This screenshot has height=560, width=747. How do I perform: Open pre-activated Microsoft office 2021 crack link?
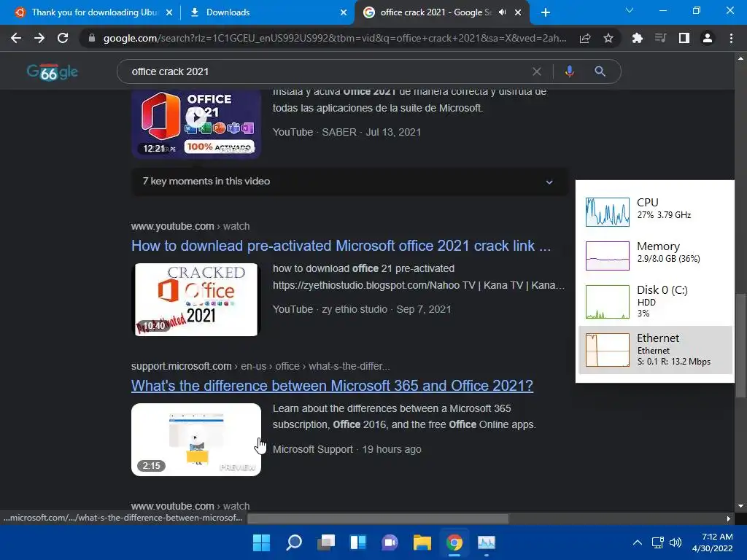341,246
